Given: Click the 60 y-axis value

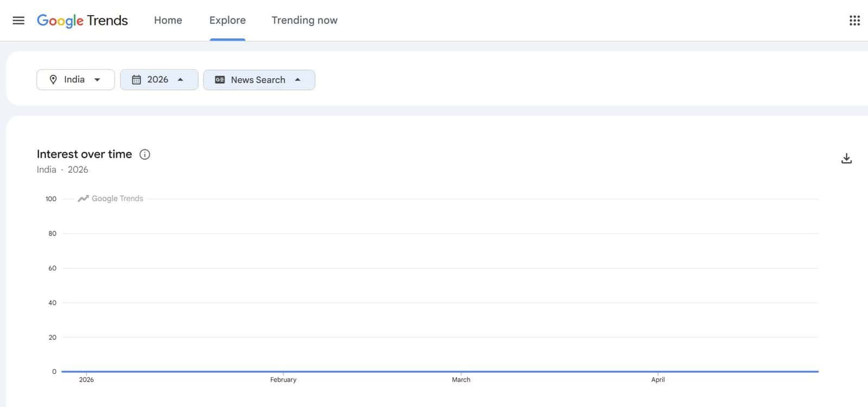Looking at the screenshot, I should pyautogui.click(x=52, y=268).
